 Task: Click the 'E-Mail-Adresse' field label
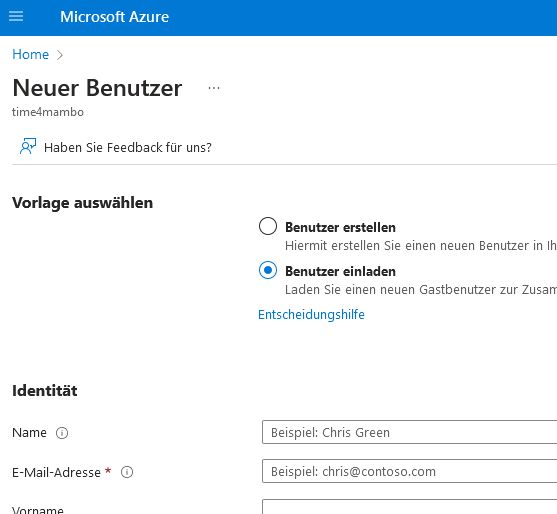click(x=56, y=472)
